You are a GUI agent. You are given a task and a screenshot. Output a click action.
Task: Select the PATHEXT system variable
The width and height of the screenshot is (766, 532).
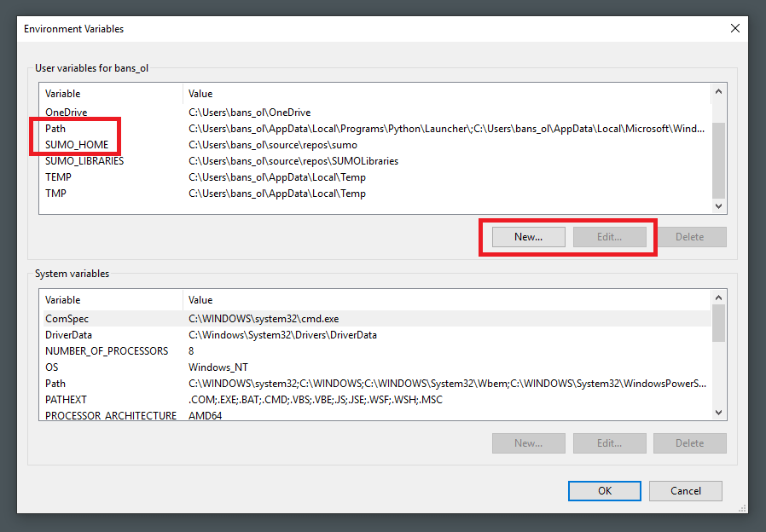tap(66, 400)
